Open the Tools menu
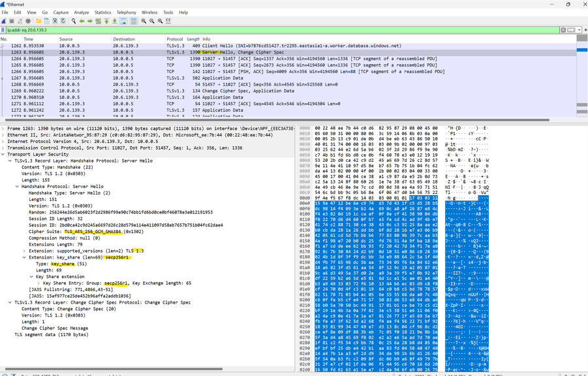This screenshot has height=376, width=588. (x=168, y=12)
